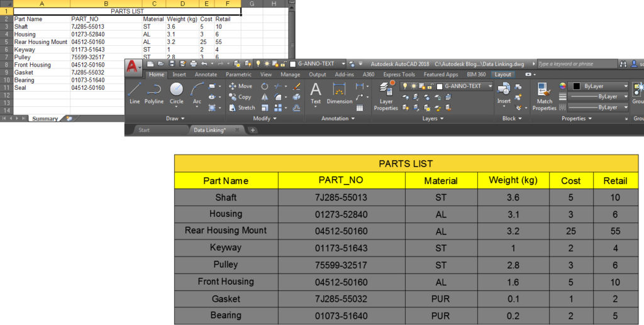Open the Parametric ribbon tab

238,75
